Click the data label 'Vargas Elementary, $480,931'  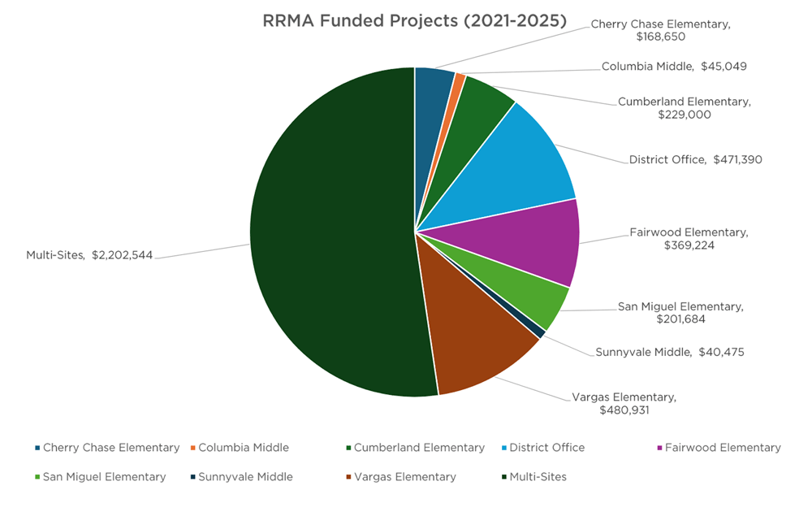[624, 404]
